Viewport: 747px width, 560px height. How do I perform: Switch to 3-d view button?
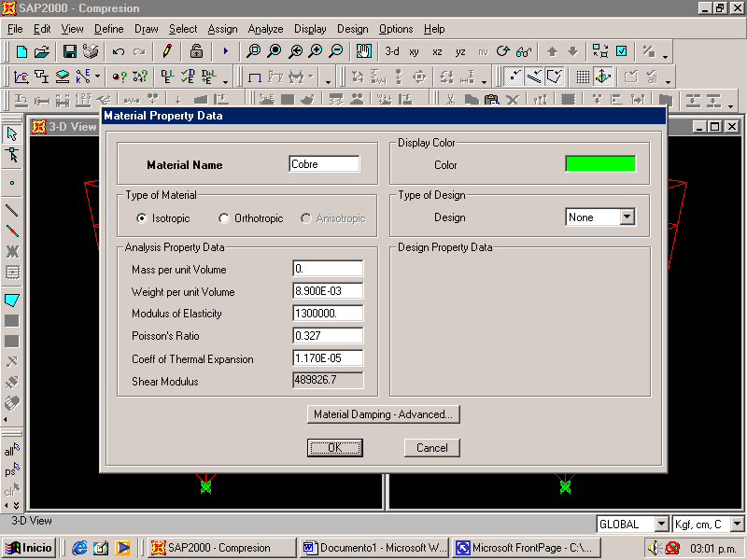(392, 51)
